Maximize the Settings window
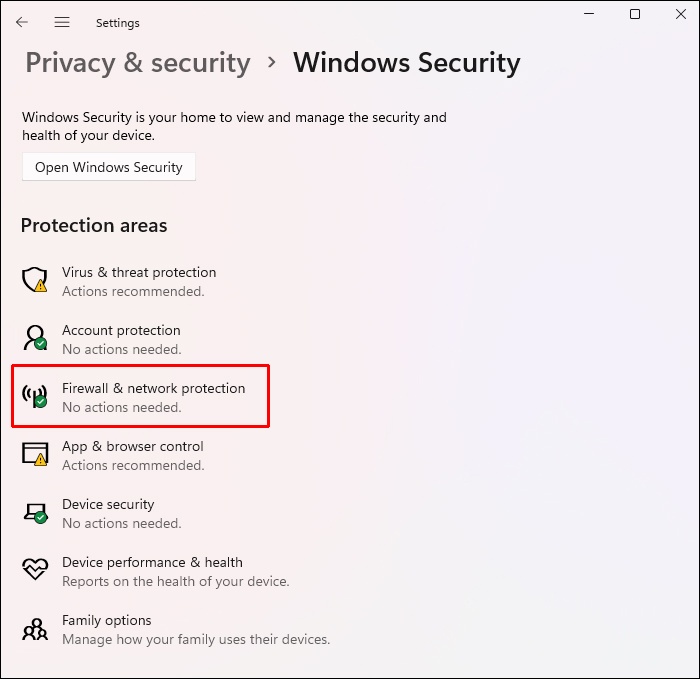Image resolution: width=700 pixels, height=679 pixels. (x=635, y=14)
